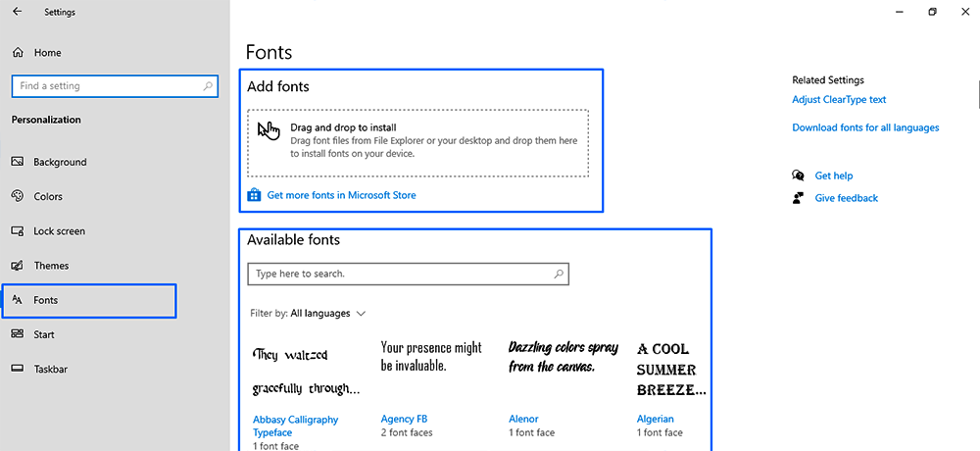Click into the Find a setting box
This screenshot has height=451, width=980.
(x=115, y=86)
